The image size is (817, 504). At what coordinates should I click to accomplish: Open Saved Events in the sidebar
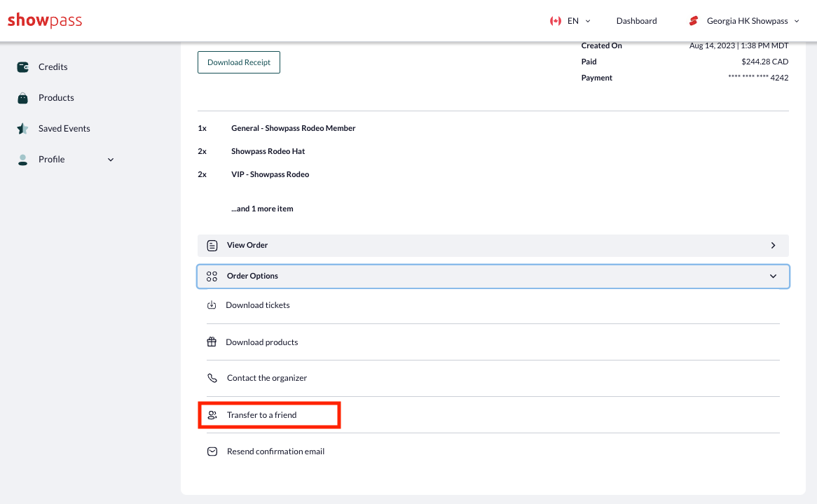64,129
